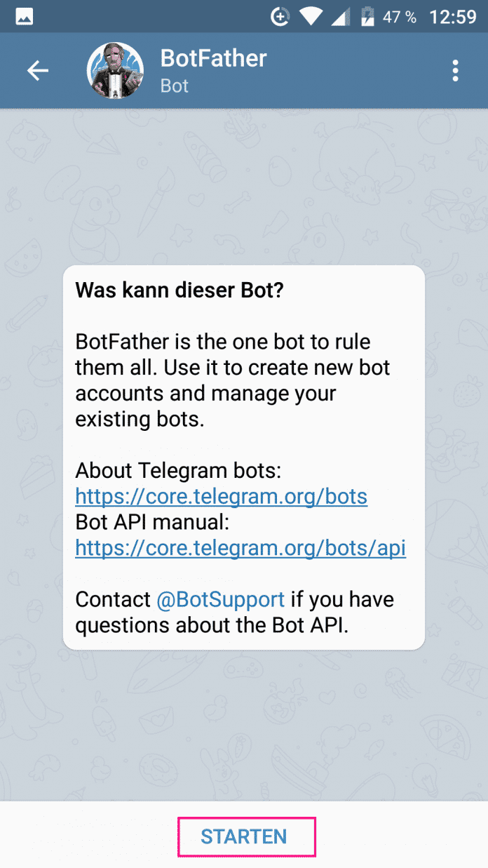The width and height of the screenshot is (488, 868).
Task: Tap the BotFather chat title
Action: click(213, 58)
